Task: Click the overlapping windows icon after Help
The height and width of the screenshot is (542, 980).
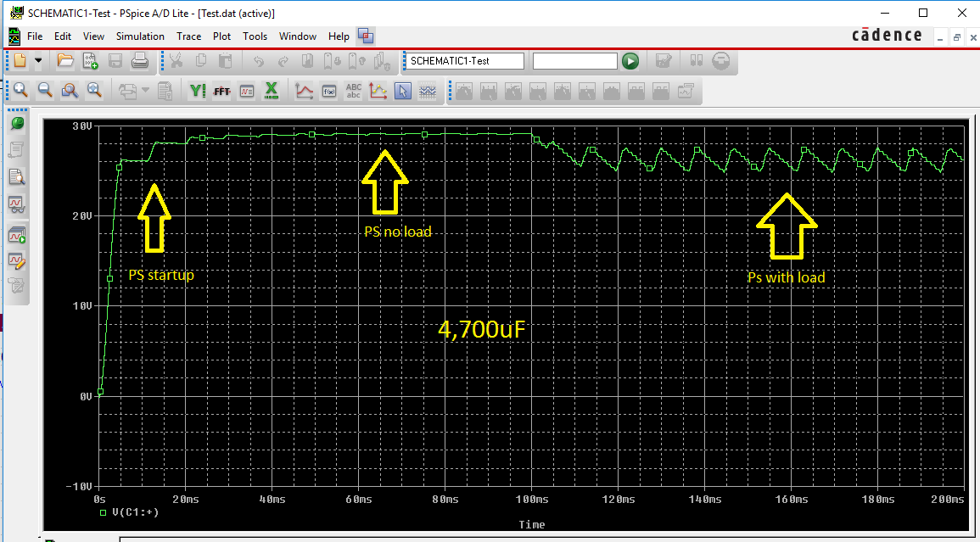Action: coord(366,36)
